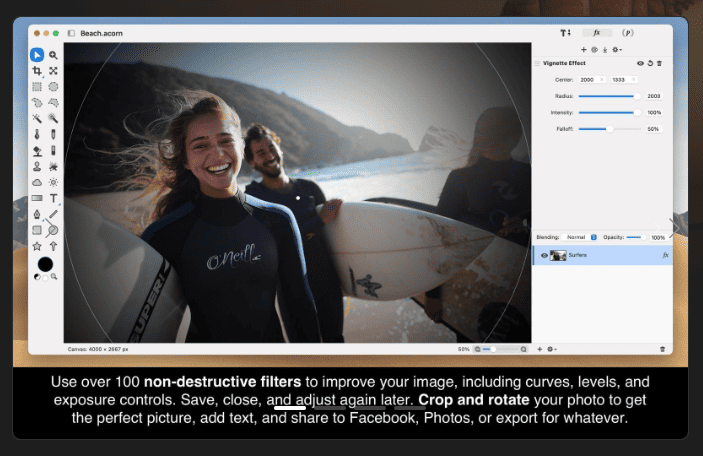
Task: Select the Zoom magnifier tool
Action: tap(53, 55)
